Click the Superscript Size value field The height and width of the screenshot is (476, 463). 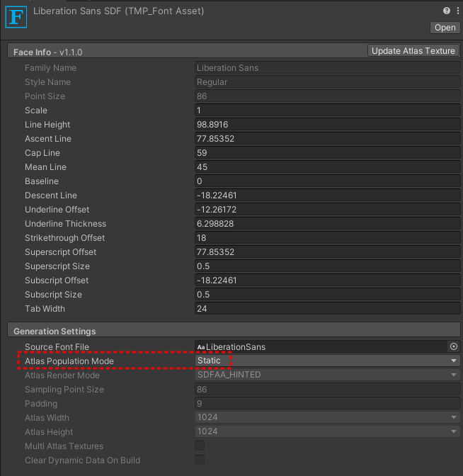(x=327, y=266)
